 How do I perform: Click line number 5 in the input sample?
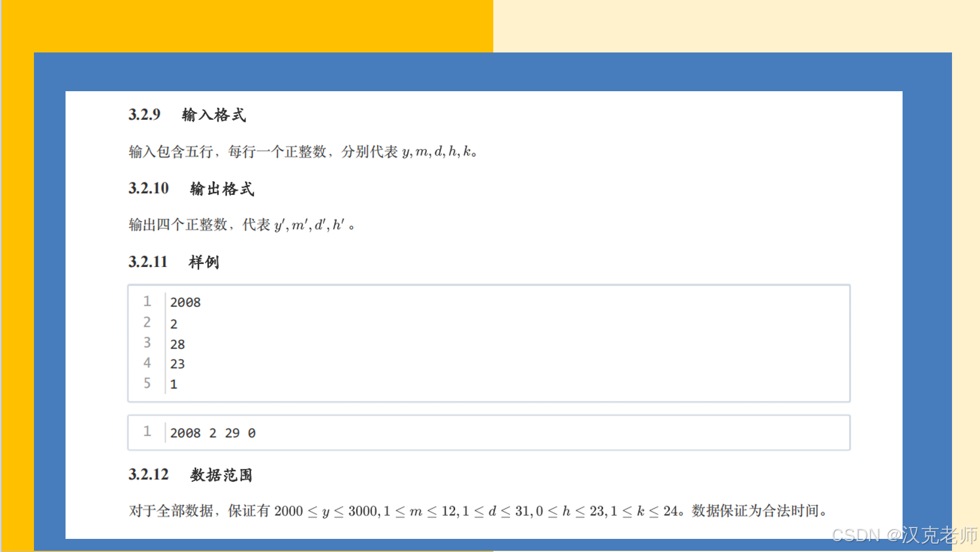coord(147,383)
